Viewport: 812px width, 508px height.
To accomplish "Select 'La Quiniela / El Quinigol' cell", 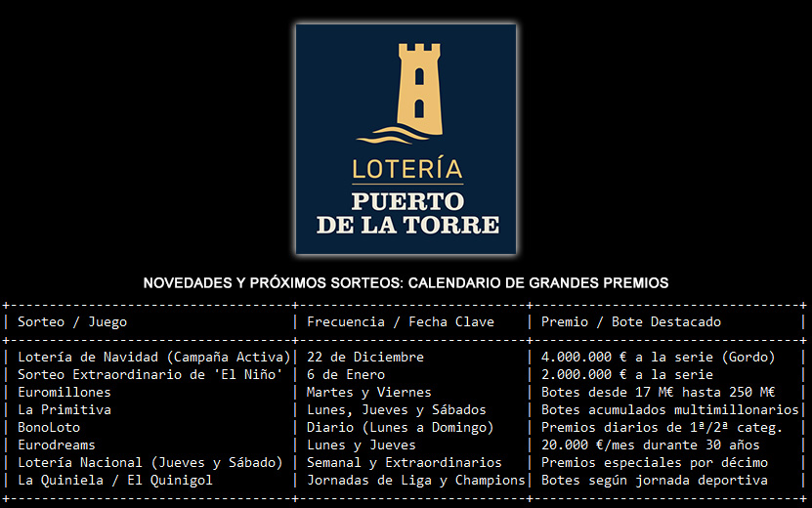I will (115, 481).
